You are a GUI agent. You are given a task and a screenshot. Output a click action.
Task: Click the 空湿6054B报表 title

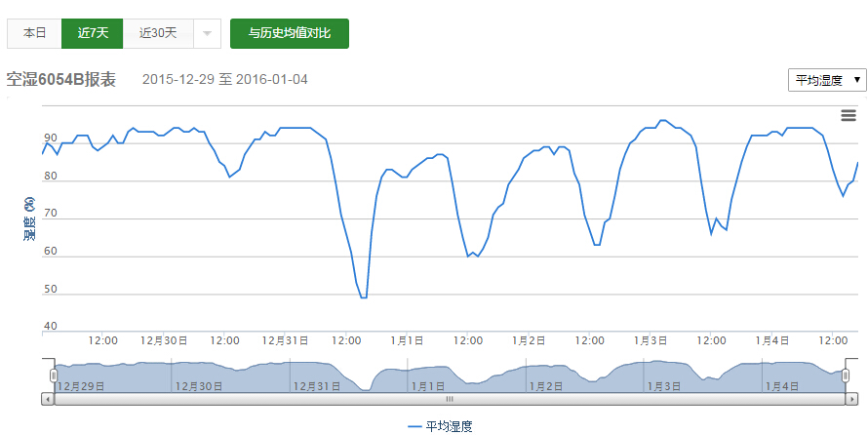(x=61, y=79)
